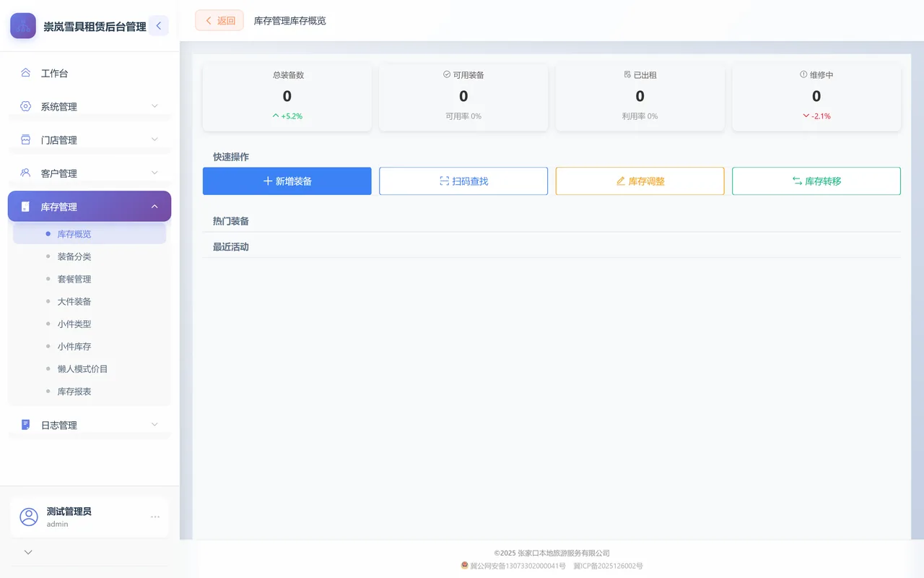Navigate to 小件库存
The width and height of the screenshot is (924, 578).
point(90,346)
